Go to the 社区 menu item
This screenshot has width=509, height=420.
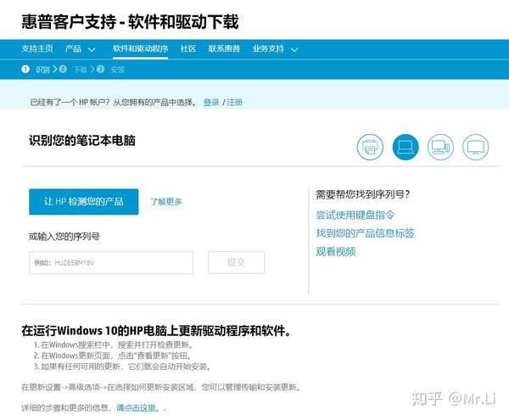click(x=188, y=49)
